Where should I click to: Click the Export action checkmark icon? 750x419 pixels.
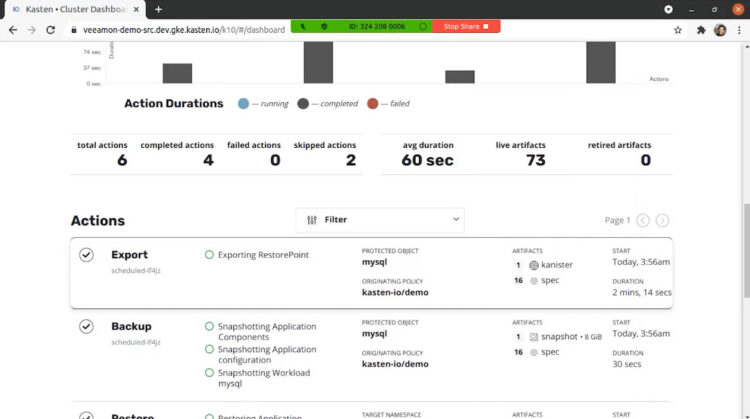coord(86,255)
